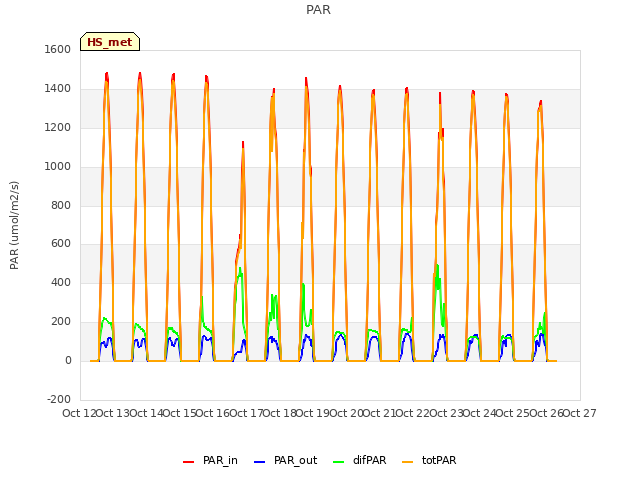Click the PAR_out legend entry
640x480 pixels.
click(x=285, y=460)
